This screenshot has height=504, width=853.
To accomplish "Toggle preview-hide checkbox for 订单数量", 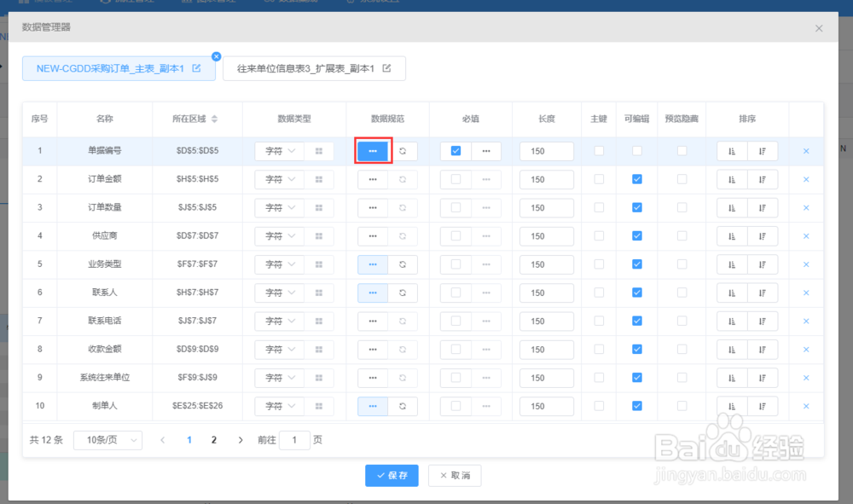I will pyautogui.click(x=682, y=207).
